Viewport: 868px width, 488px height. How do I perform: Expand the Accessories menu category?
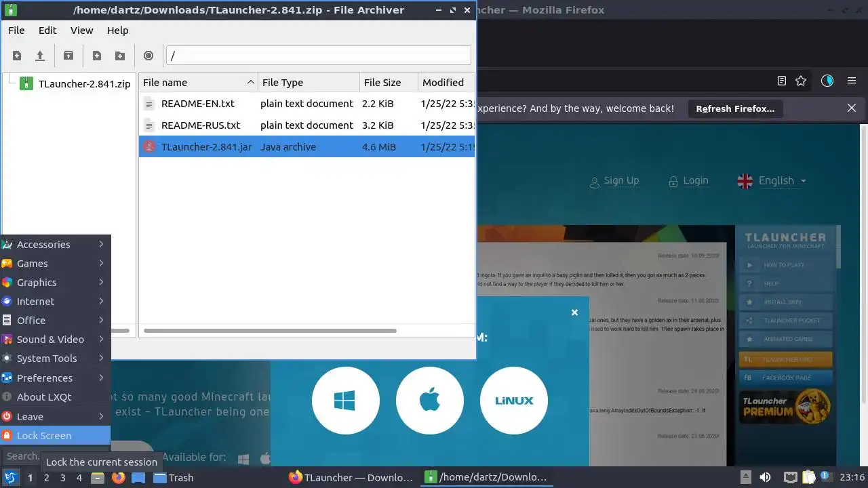pyautogui.click(x=55, y=244)
